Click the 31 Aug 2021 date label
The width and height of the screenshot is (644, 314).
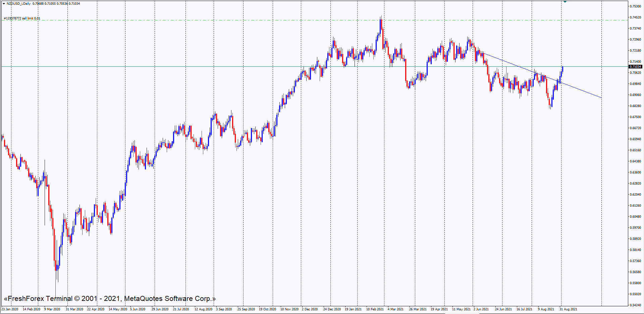tap(568, 309)
